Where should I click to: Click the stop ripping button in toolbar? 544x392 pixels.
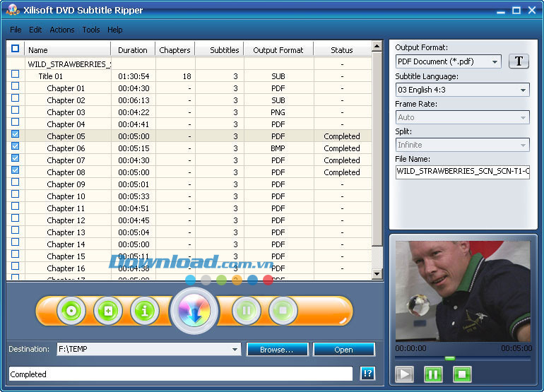click(x=283, y=310)
